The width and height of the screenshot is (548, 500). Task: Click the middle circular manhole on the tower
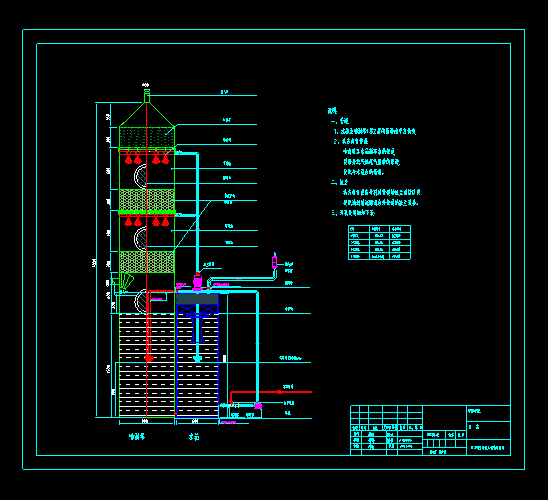pyautogui.click(x=140, y=239)
